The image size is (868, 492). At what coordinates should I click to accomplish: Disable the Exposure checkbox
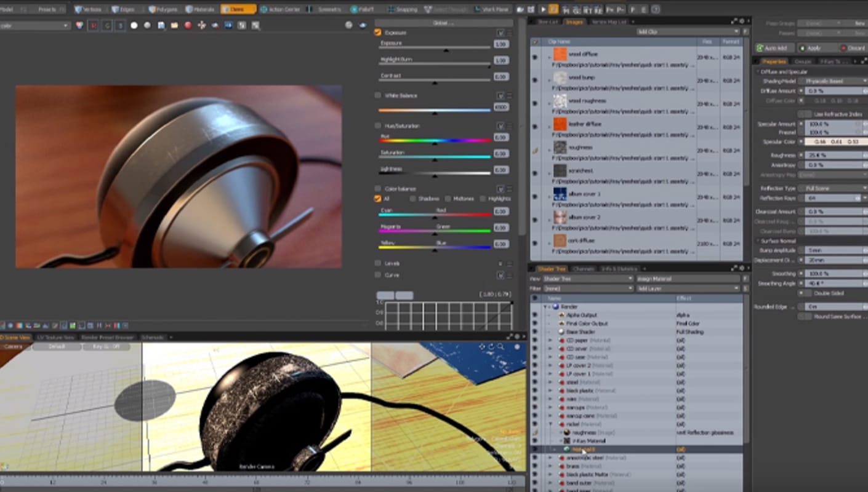pos(378,32)
